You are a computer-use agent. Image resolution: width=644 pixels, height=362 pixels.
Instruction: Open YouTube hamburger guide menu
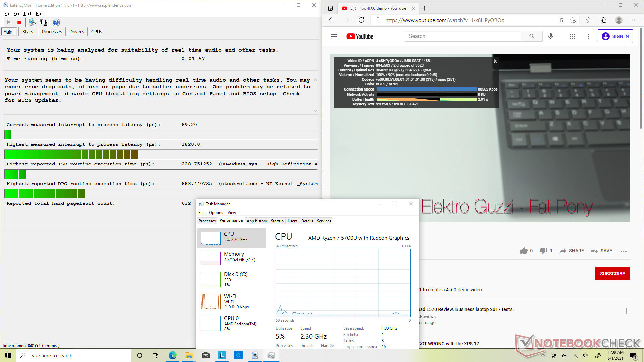pos(334,36)
